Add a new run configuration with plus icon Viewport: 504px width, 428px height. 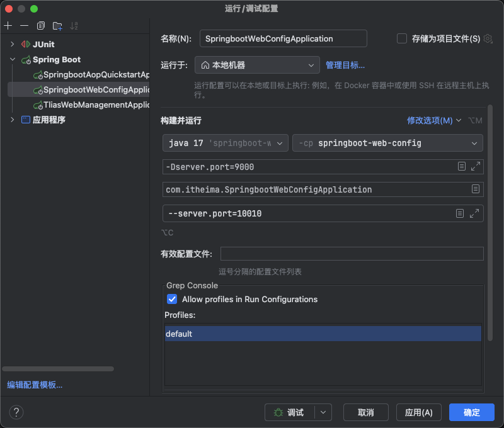tap(7, 26)
